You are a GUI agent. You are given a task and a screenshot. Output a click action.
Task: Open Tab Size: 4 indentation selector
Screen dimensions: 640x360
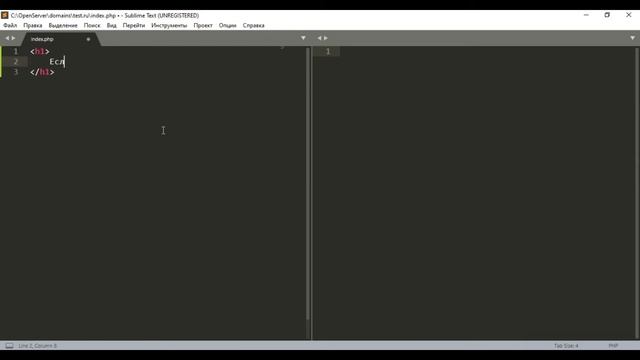(x=566, y=346)
